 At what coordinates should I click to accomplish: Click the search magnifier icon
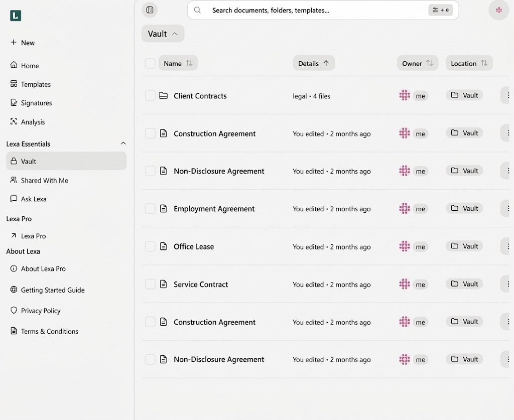tap(197, 10)
